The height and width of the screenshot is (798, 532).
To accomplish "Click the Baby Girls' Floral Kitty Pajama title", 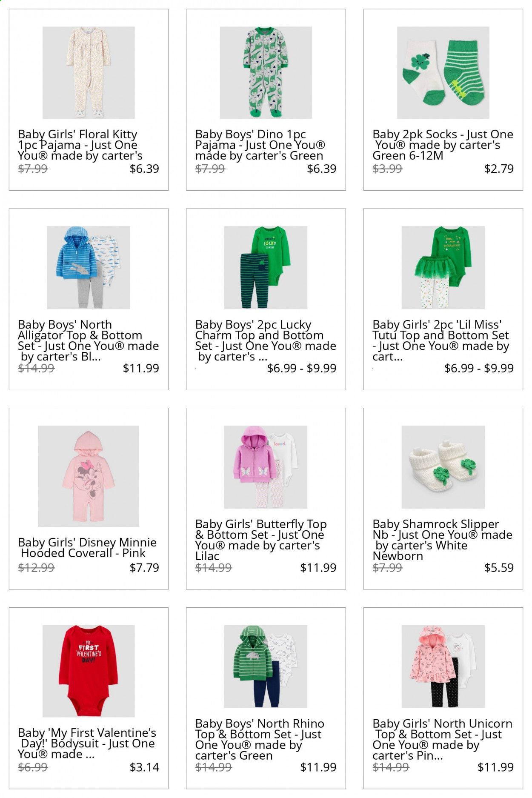I will point(80,145).
